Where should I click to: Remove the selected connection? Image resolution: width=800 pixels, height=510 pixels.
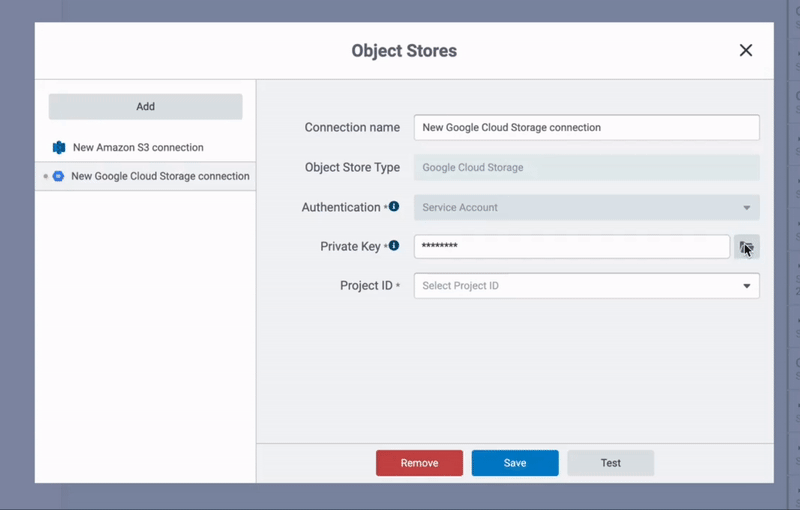tap(419, 463)
